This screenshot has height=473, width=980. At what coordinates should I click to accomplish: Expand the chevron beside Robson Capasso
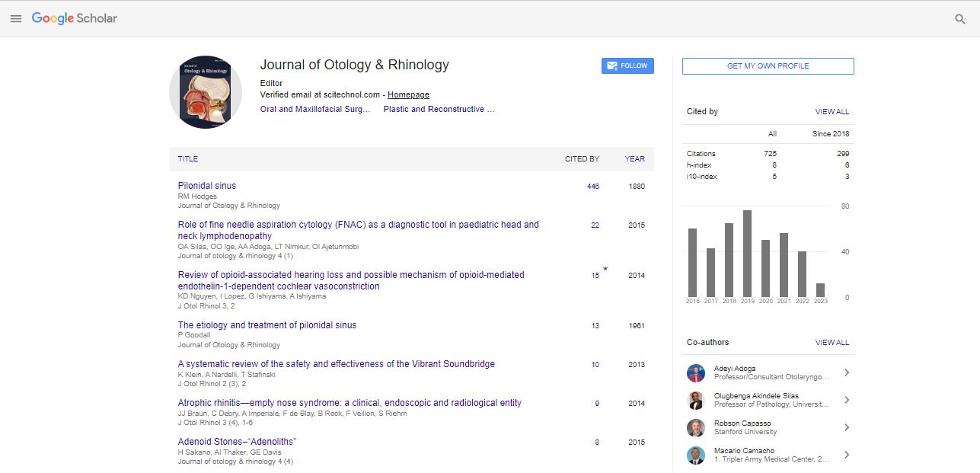coord(847,427)
